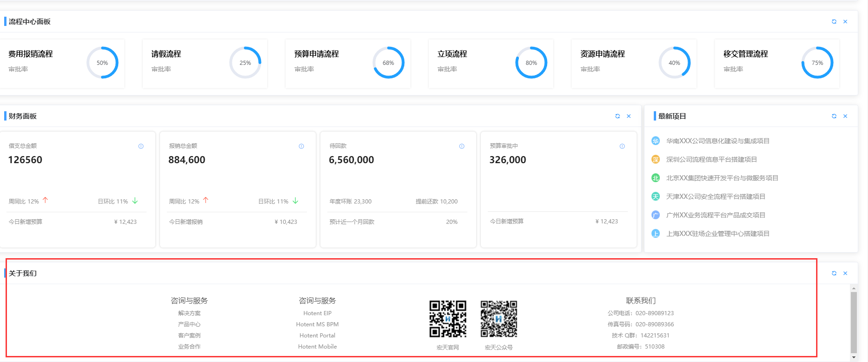Refresh the 关于我们 panel
This screenshot has width=868, height=362.
coord(834,273)
